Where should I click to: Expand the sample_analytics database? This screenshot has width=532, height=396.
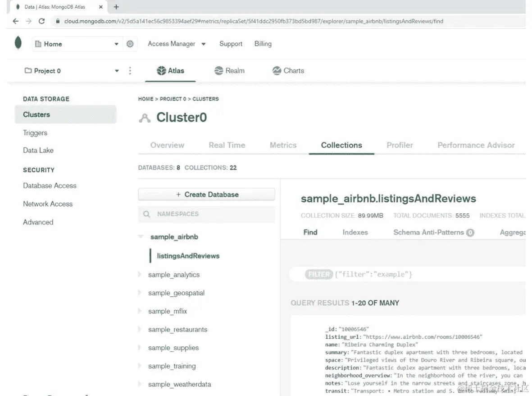tap(140, 274)
